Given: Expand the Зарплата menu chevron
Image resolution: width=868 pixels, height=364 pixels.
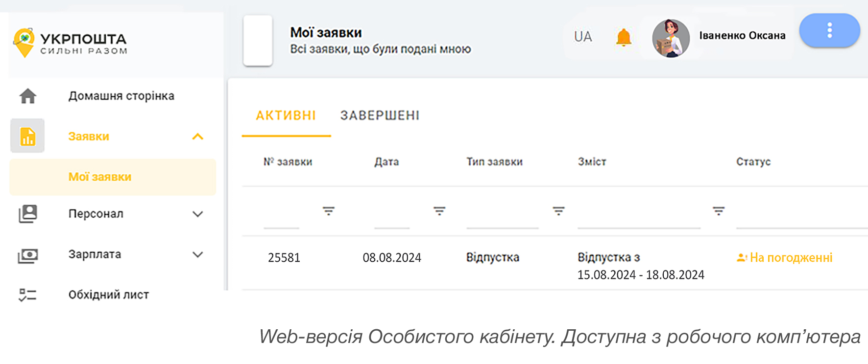Looking at the screenshot, I should pos(197,254).
